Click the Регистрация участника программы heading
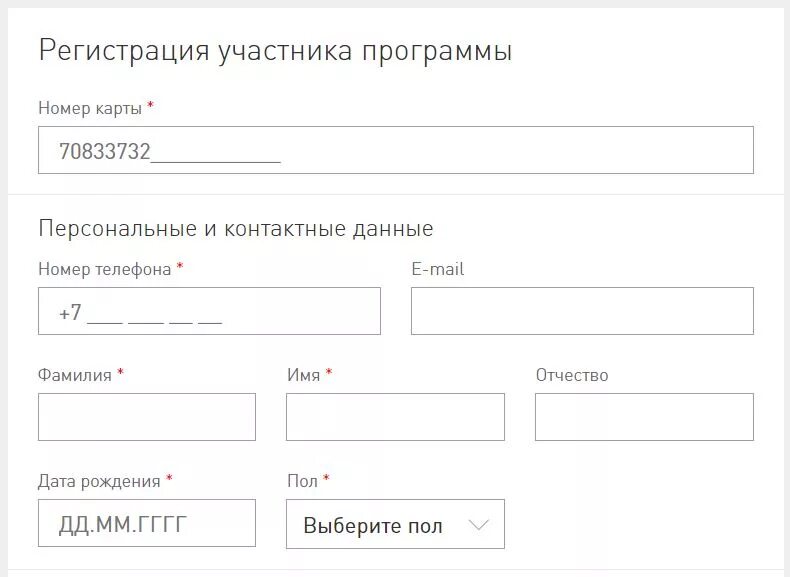The width and height of the screenshot is (790, 577). pyautogui.click(x=275, y=52)
